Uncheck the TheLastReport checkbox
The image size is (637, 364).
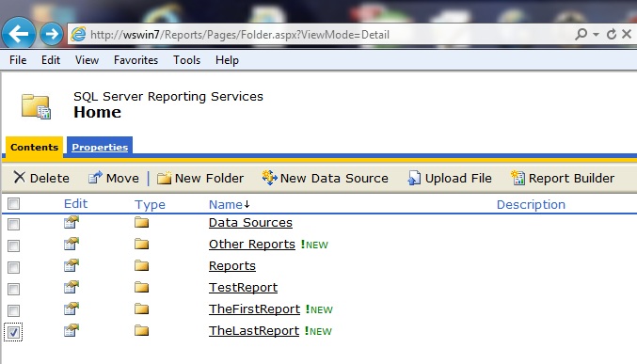pyautogui.click(x=13, y=332)
